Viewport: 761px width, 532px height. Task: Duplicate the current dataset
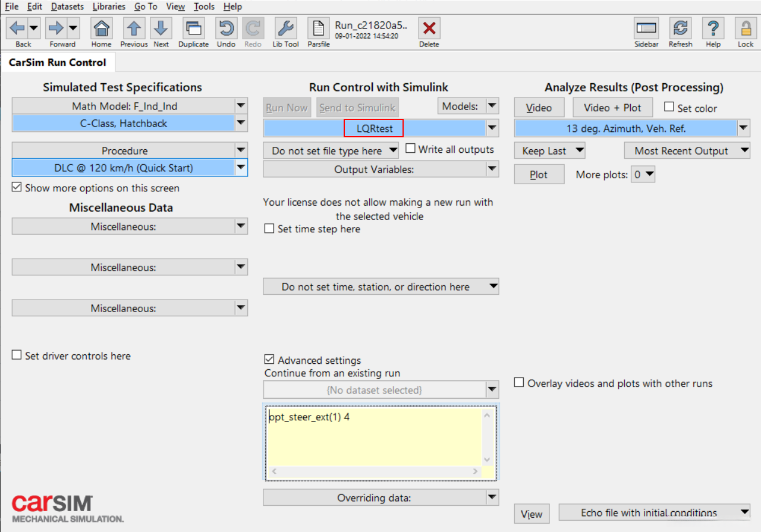point(194,28)
